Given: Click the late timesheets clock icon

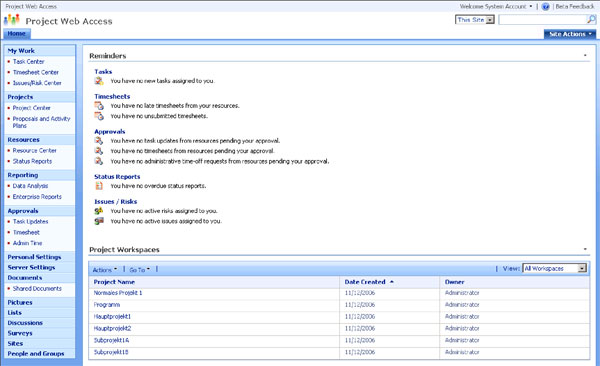Looking at the screenshot, I should [x=99, y=106].
